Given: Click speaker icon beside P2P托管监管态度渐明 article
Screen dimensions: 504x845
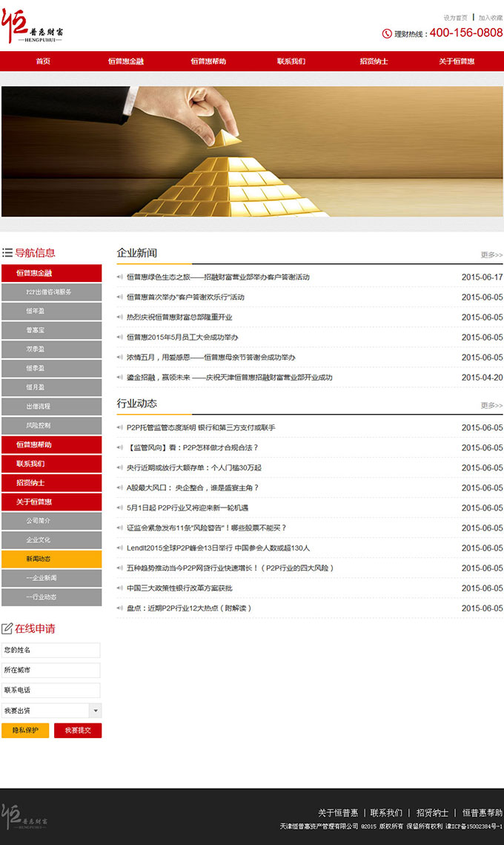Looking at the screenshot, I should click(x=120, y=428).
